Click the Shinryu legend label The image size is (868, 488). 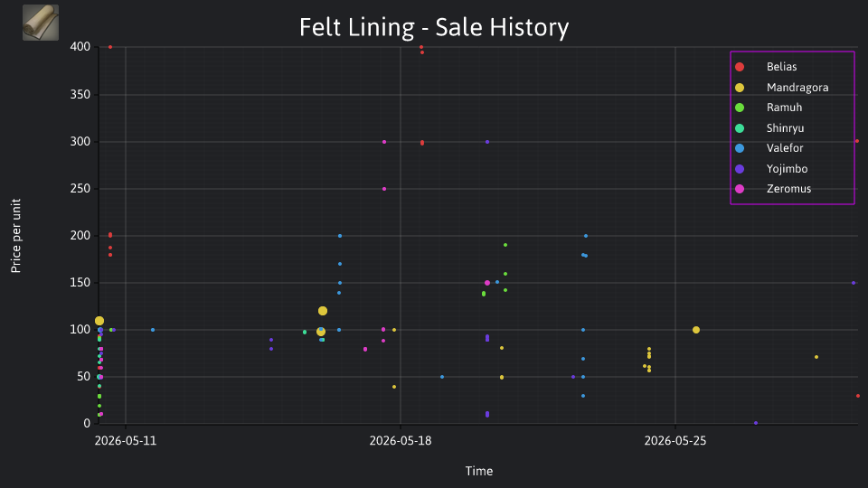point(785,127)
